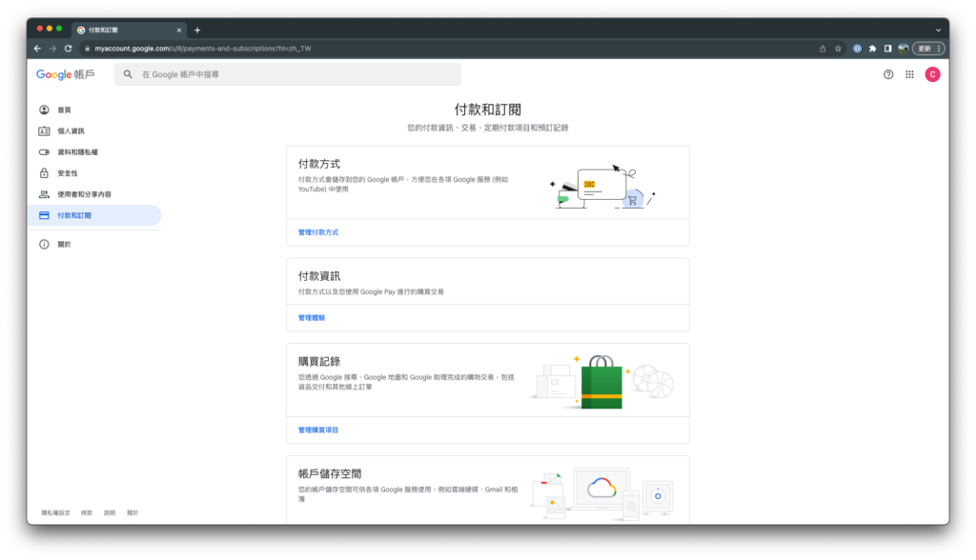Click the cloud storage illustration
This screenshot has height=560, width=976.
point(602,493)
